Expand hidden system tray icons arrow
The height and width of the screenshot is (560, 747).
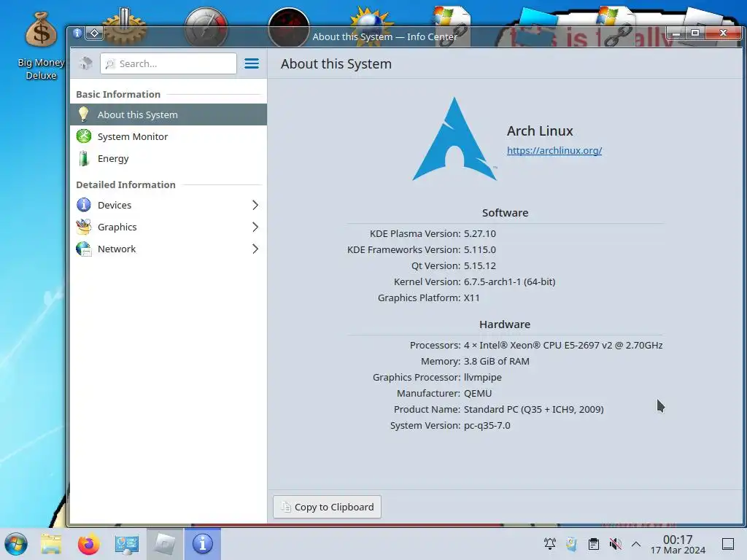click(636, 544)
